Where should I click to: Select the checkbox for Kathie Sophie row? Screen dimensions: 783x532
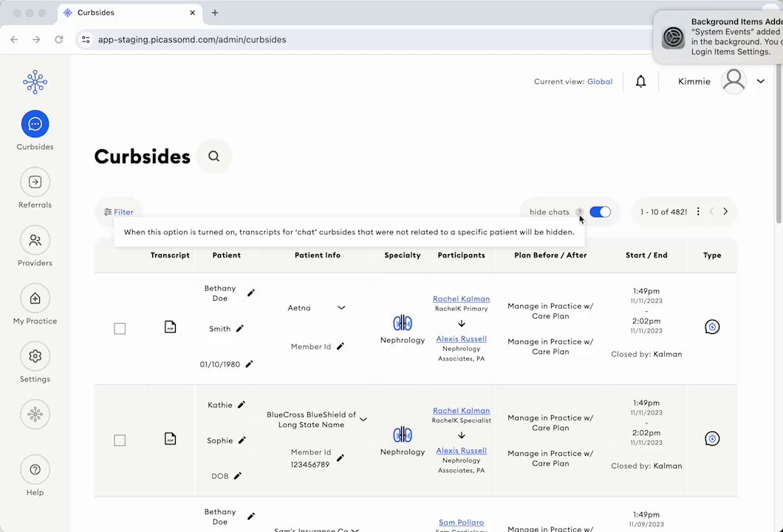(120, 440)
